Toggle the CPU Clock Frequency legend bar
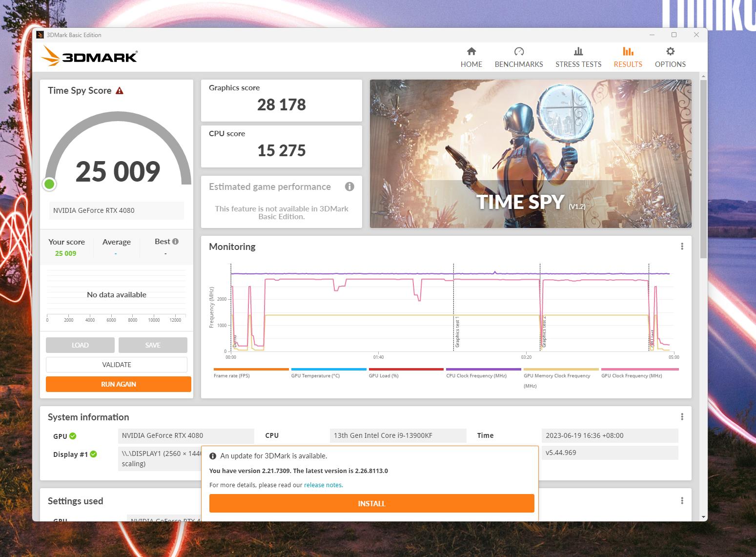Image resolution: width=756 pixels, height=557 pixels. coord(483,370)
